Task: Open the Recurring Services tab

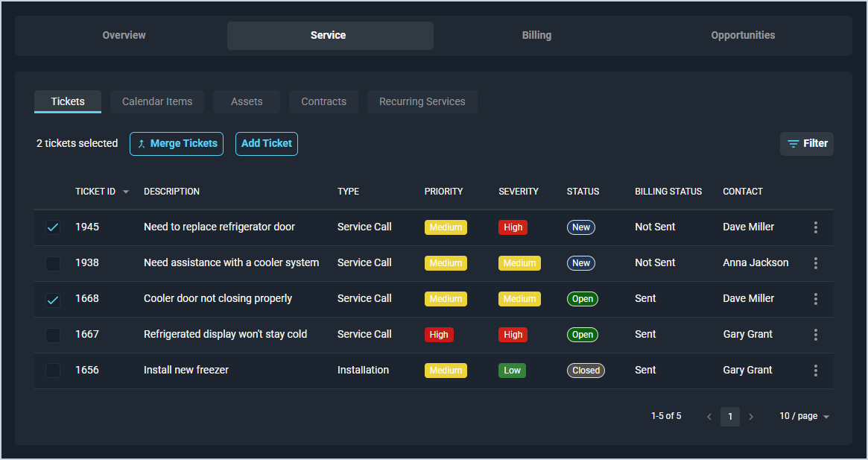Action: pos(422,102)
